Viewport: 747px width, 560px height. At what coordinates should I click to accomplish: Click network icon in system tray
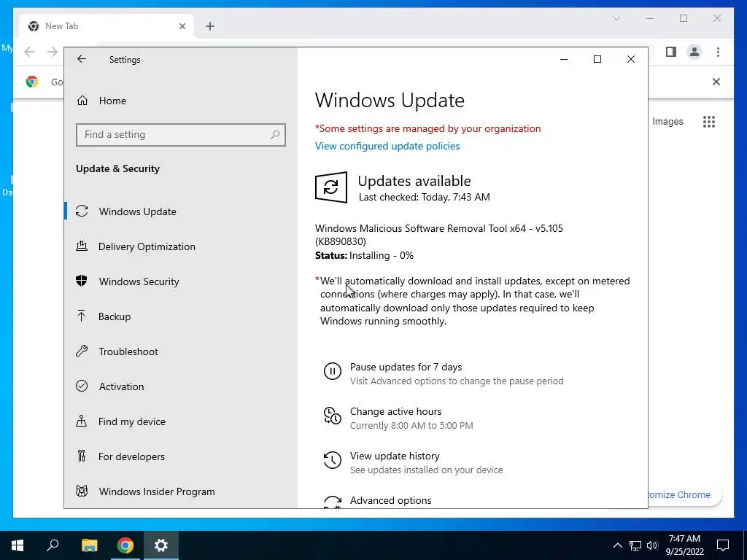(635, 545)
